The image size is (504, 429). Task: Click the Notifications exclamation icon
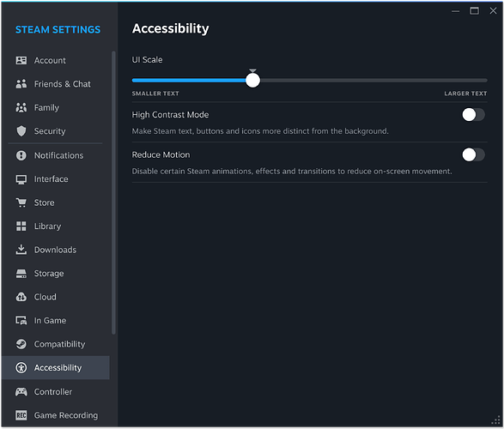pos(21,155)
